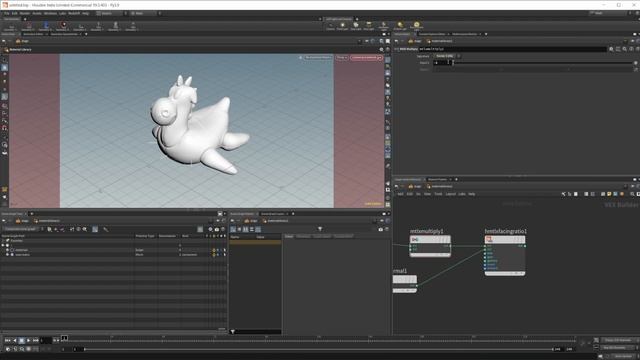
Task: Select the materials prim row
Action: click(x=113, y=254)
